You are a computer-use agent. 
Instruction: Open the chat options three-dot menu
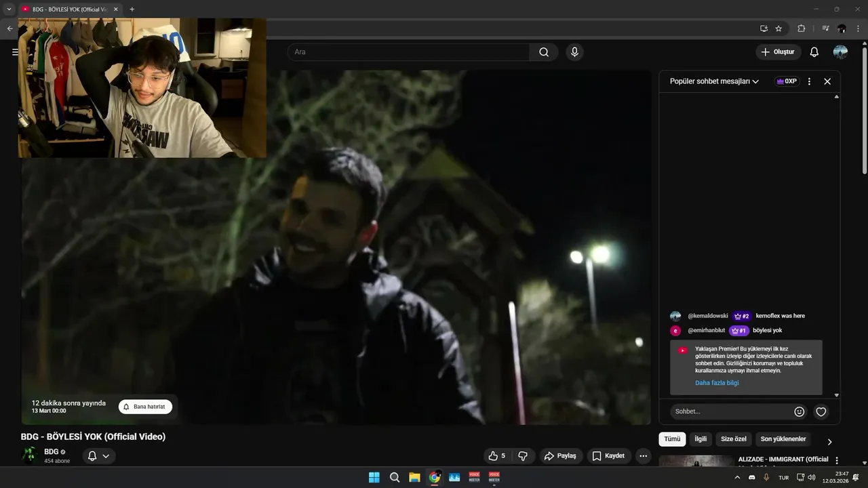[x=809, y=81]
